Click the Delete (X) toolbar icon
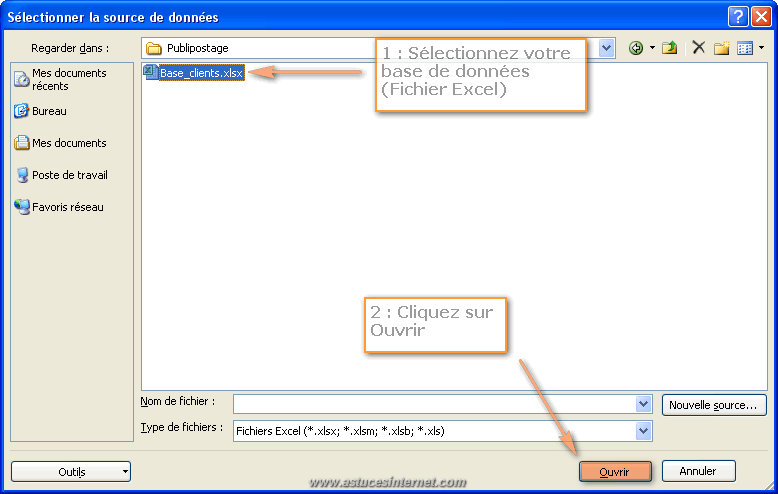The image size is (778, 494). pos(699,48)
